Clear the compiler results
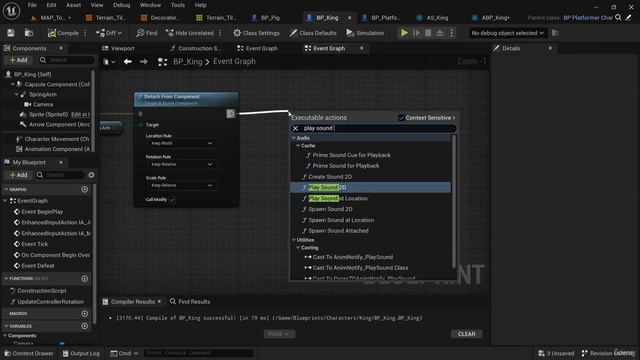This screenshot has height=360, width=640. [467, 334]
